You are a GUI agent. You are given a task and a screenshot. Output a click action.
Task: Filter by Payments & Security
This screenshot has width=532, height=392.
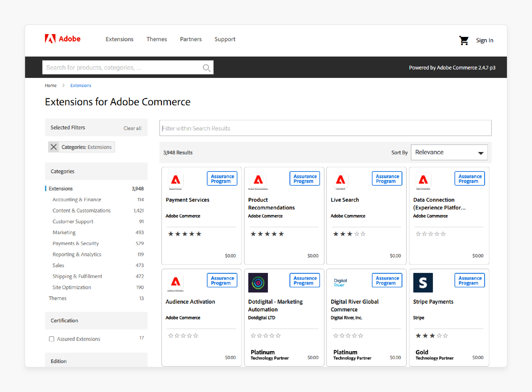pyautogui.click(x=76, y=244)
